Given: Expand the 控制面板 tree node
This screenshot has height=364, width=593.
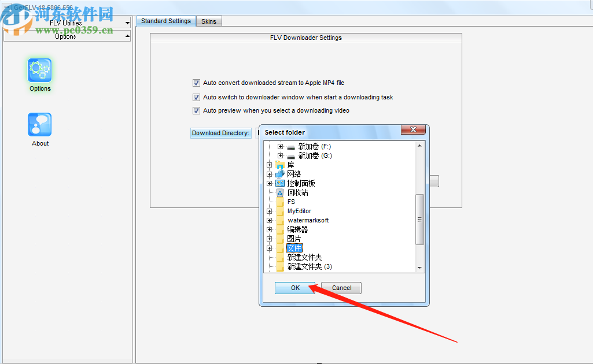Looking at the screenshot, I should click(269, 184).
